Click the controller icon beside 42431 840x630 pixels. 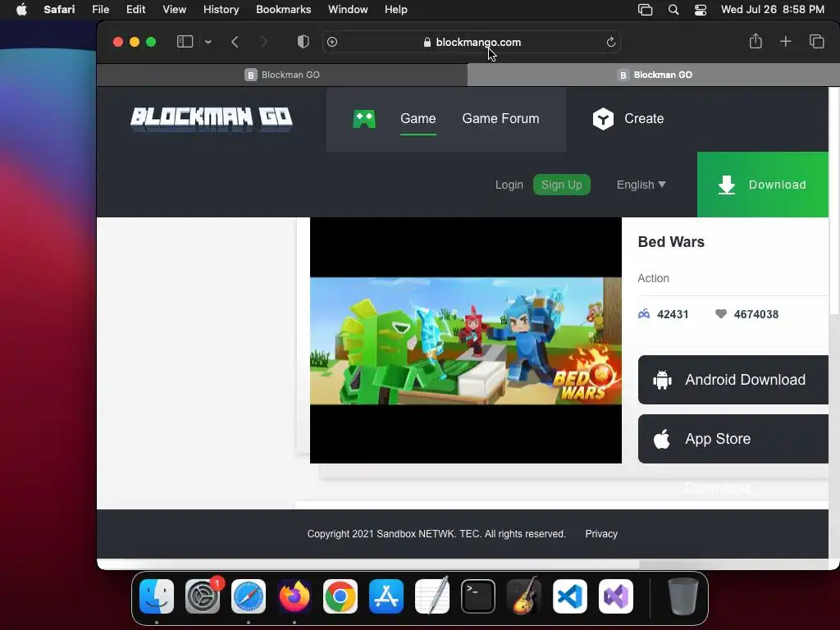(x=644, y=314)
